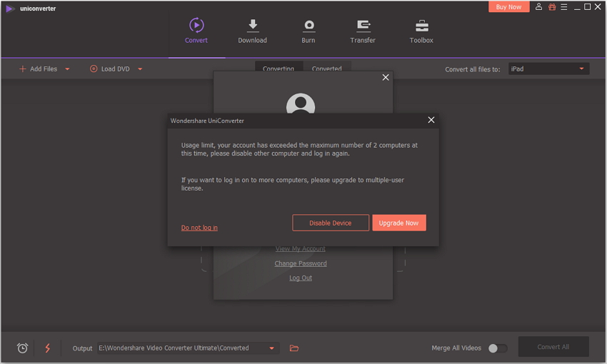Click the Convert All button

pyautogui.click(x=553, y=347)
